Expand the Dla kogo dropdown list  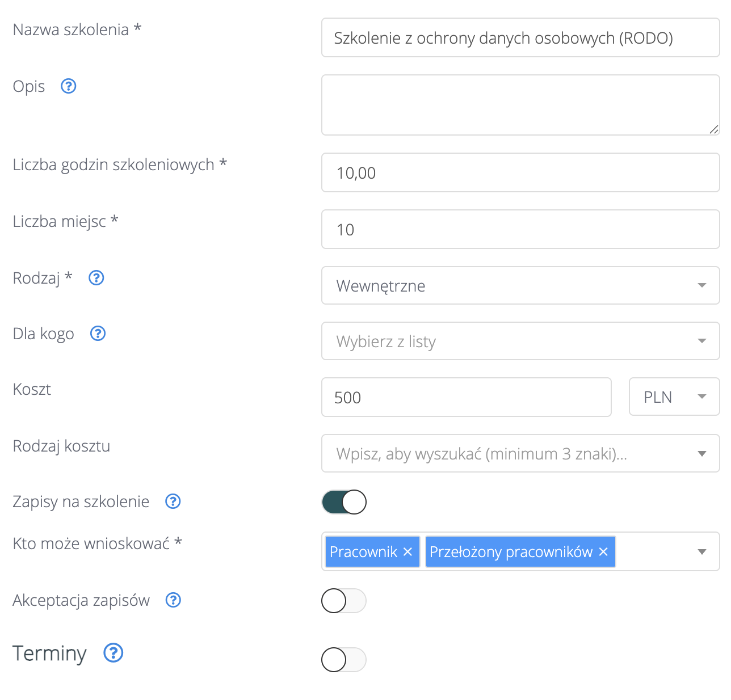[x=520, y=341]
